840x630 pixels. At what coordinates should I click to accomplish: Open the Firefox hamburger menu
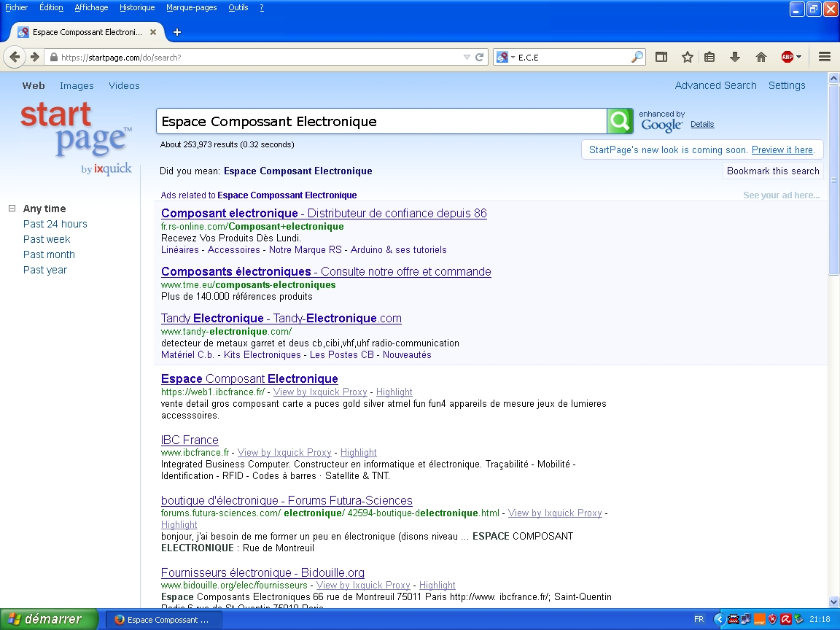[825, 57]
